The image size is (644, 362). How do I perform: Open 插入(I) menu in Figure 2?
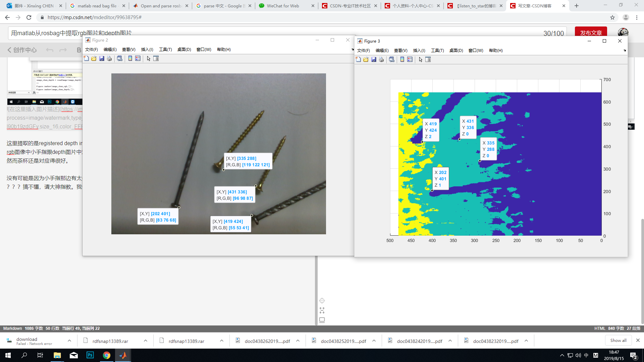[147, 50]
